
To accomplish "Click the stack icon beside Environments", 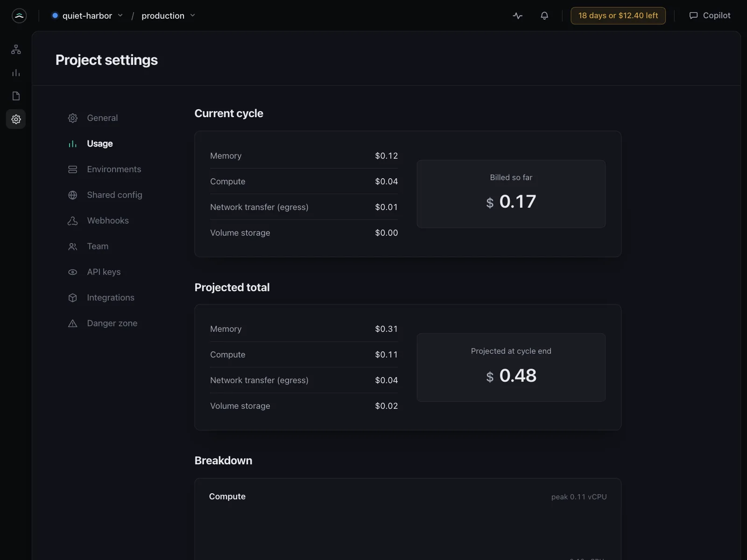I will [72, 169].
